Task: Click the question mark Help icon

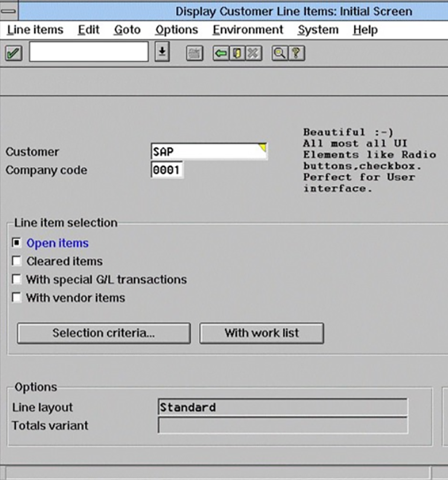Action: point(296,53)
